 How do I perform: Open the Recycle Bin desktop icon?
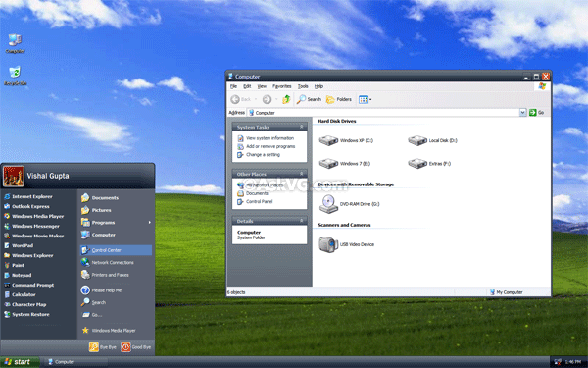15,76
